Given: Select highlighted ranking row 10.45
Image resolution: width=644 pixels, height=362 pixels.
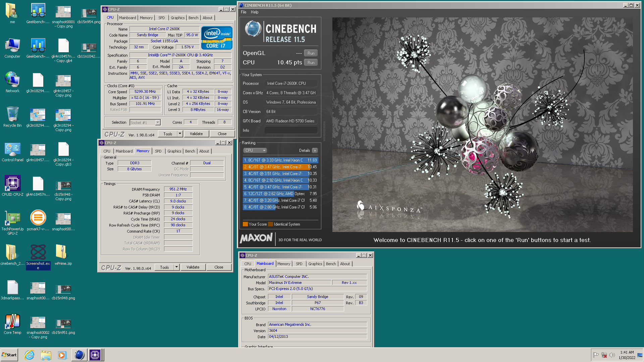Looking at the screenshot, I should [280, 167].
